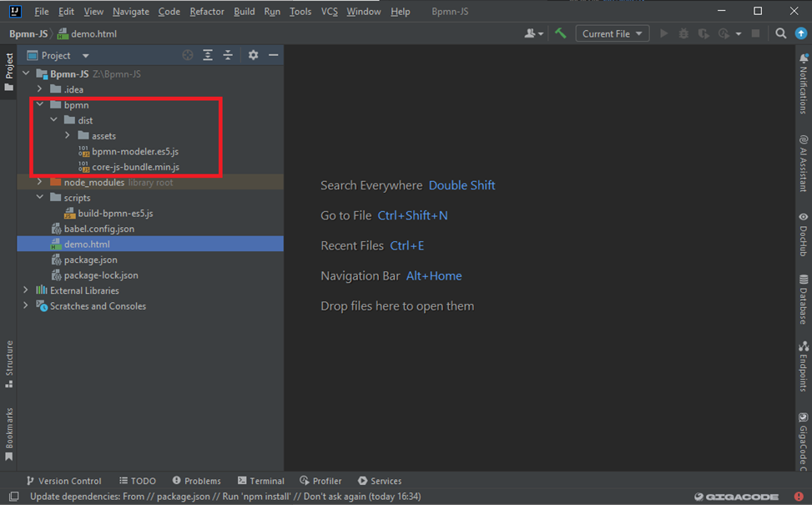Click the red error indicator in status bar
The image size is (812, 505).
[x=798, y=497]
